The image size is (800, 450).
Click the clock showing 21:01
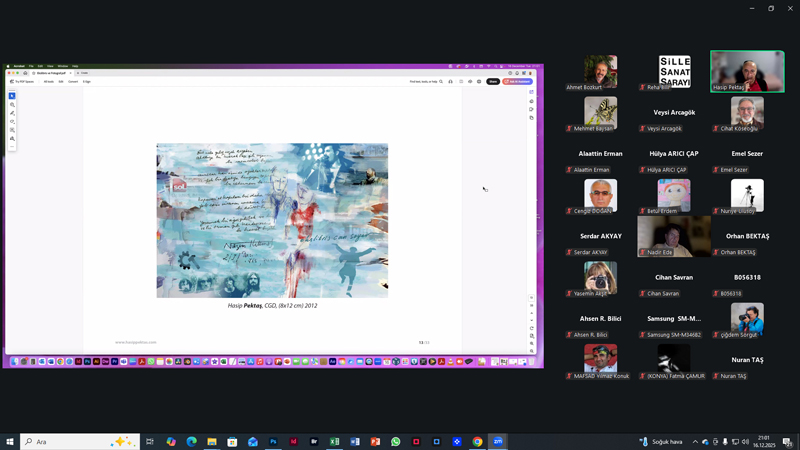point(763,441)
